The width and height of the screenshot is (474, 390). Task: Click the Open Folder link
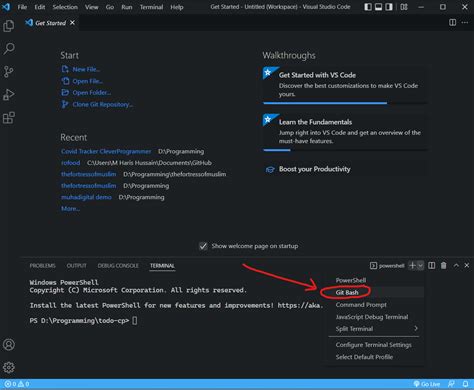(86, 93)
